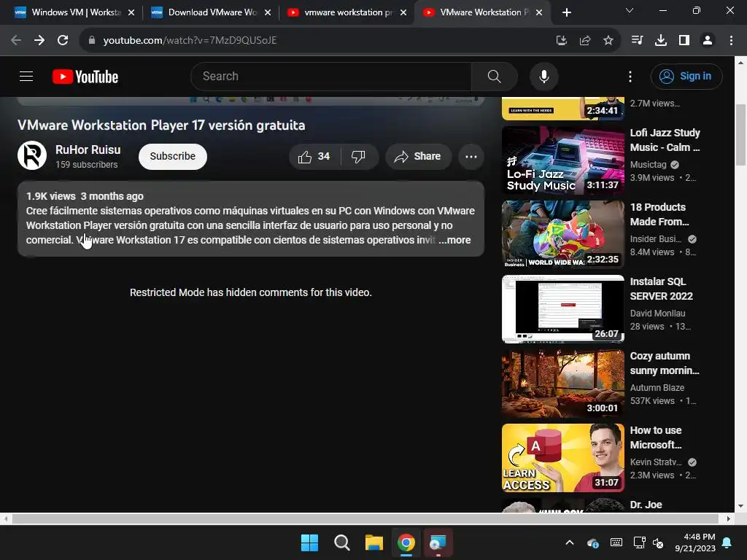Reload the current page
The image size is (747, 560).
click(63, 40)
